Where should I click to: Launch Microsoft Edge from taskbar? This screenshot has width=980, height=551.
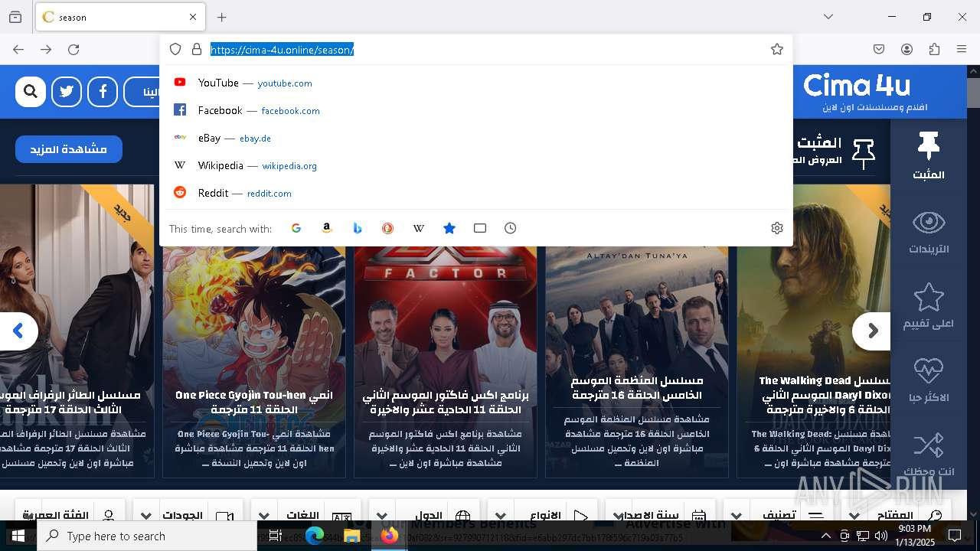[315, 536]
